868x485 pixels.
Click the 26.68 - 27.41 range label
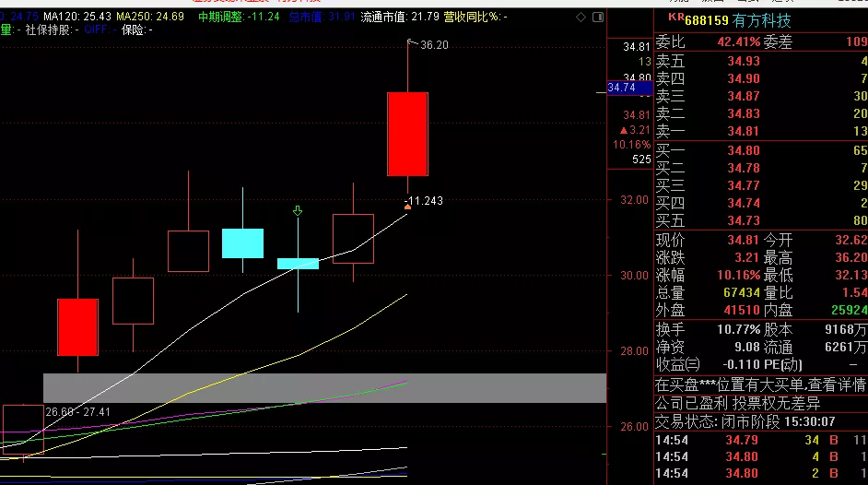(x=78, y=412)
